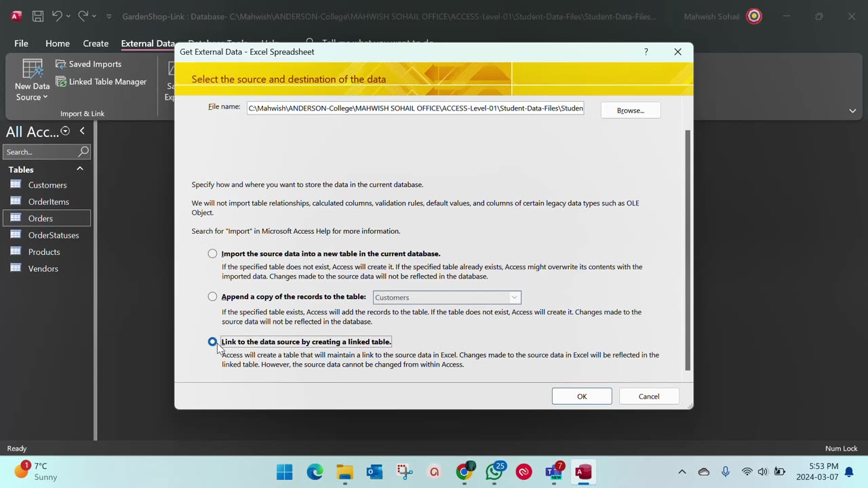Switch to the Home ribbon tab
868x488 pixels.
[x=58, y=43]
